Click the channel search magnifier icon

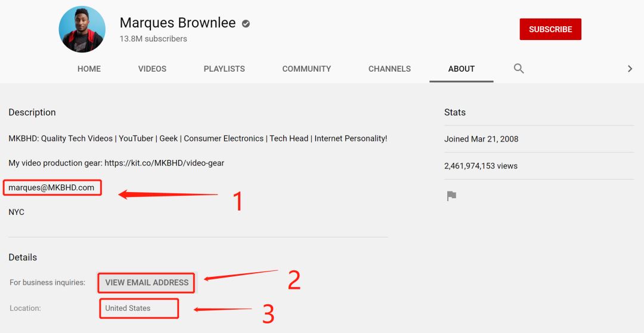[x=519, y=69]
